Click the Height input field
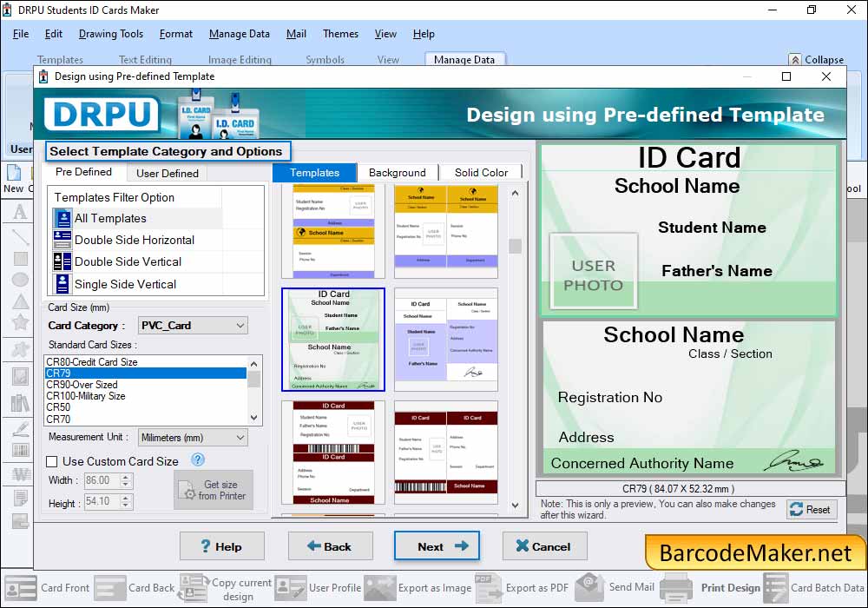Viewport: 868px width, 608px height. pyautogui.click(x=102, y=501)
